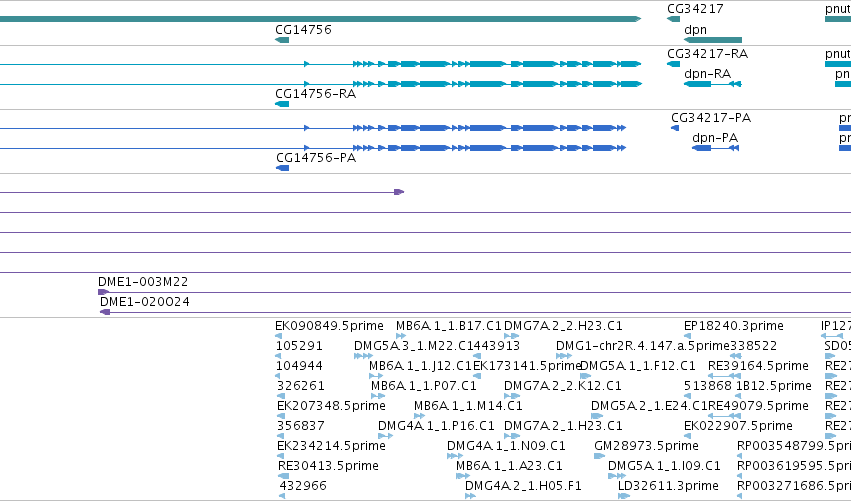Select the CG14756-PA coding arrow glyph
The image size is (851, 501).
pyautogui.click(x=282, y=168)
